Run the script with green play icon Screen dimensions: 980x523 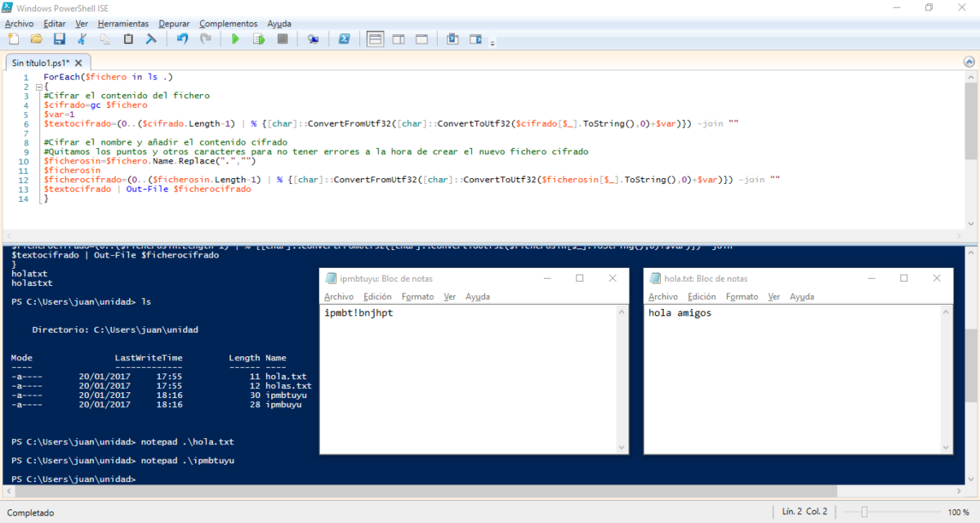point(235,38)
